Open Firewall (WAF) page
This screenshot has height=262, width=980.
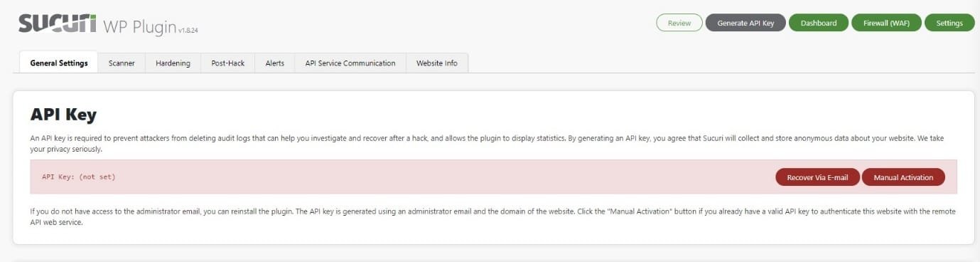click(886, 23)
